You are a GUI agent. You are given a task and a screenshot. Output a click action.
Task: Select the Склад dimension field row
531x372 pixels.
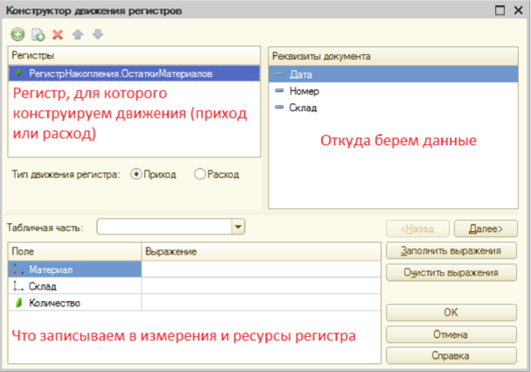194,286
